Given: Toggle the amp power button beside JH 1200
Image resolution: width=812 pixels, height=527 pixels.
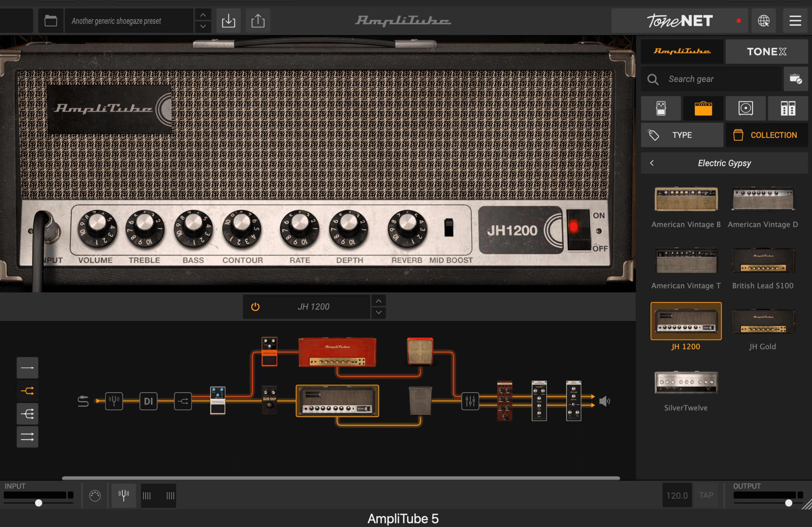Looking at the screenshot, I should [x=255, y=306].
